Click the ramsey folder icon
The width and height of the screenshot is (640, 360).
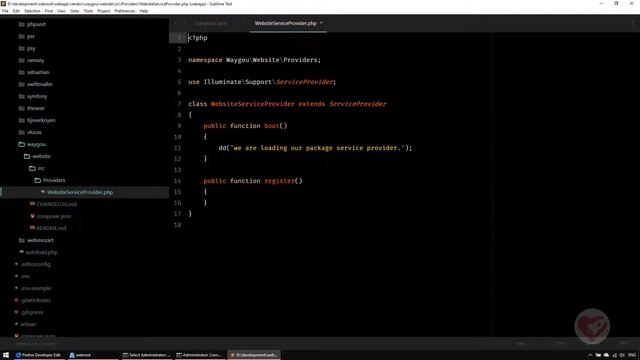click(x=22, y=60)
